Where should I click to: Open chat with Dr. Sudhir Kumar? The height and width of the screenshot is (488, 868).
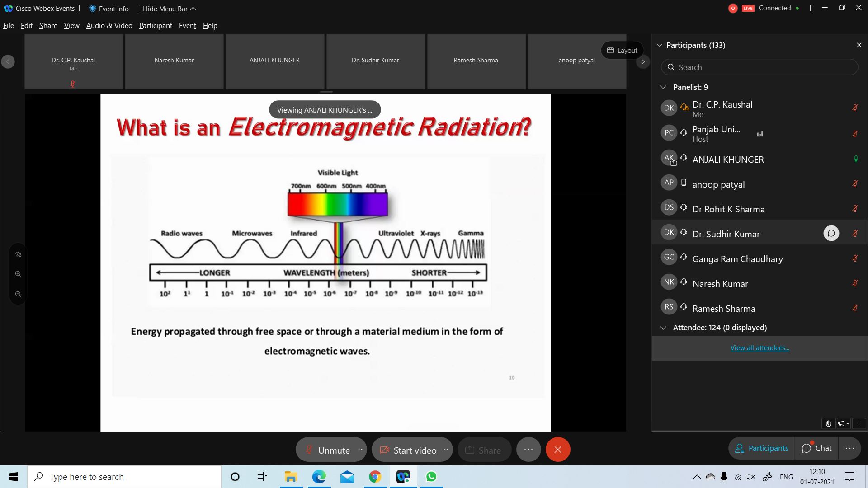[831, 233]
